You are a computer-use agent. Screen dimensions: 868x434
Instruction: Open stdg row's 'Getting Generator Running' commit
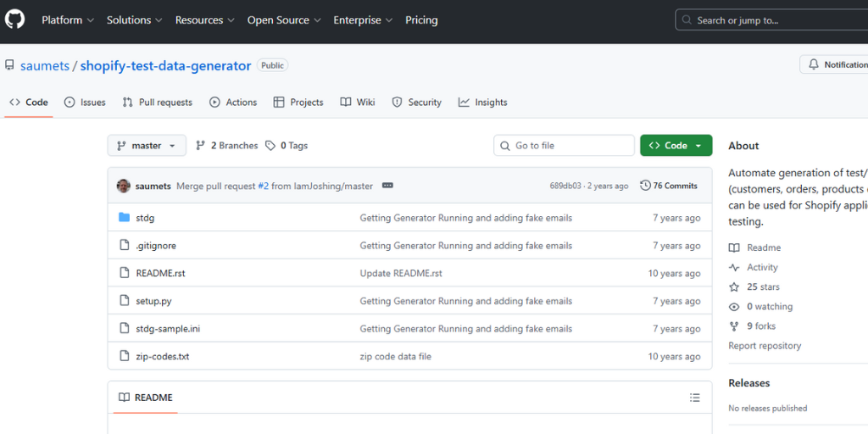coord(466,218)
